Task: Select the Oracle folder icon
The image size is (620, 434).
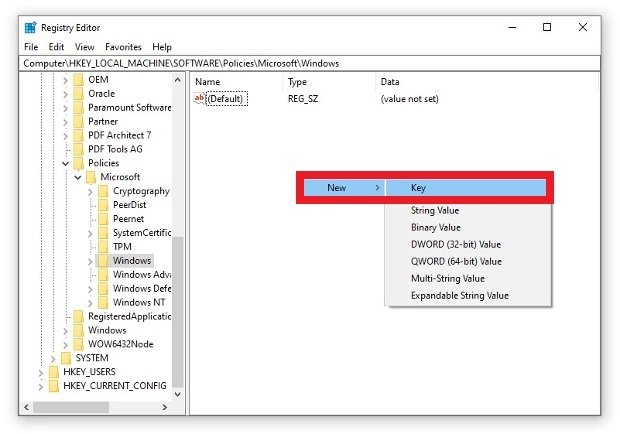Action: (x=79, y=93)
